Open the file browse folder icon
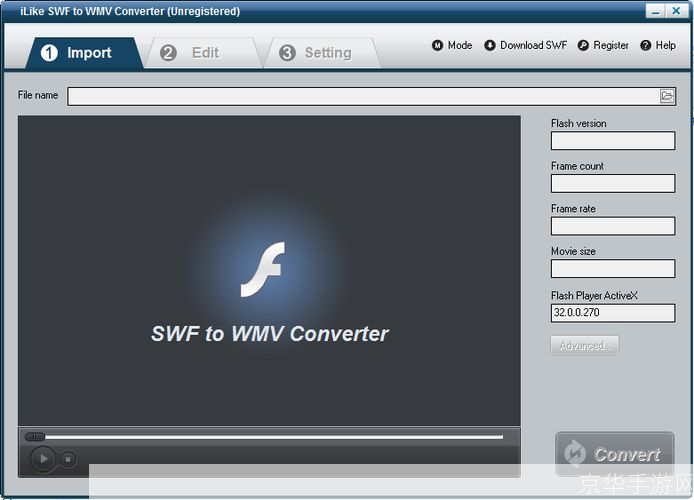694x500 pixels. tap(667, 96)
